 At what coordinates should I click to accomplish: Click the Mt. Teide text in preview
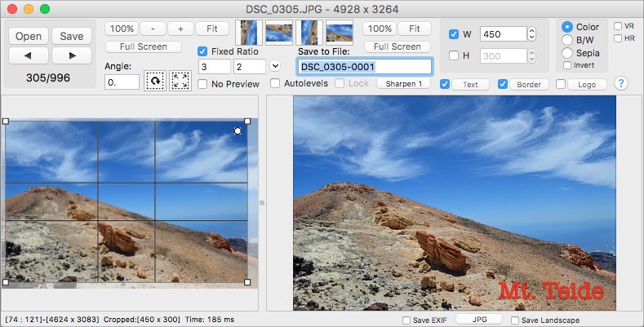tap(551, 290)
